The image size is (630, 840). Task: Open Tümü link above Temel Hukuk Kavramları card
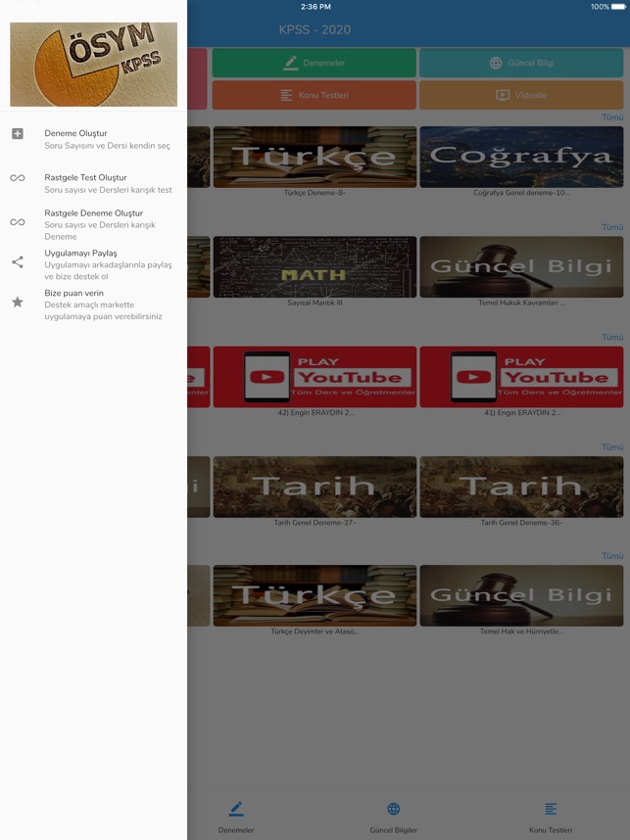[x=612, y=227]
